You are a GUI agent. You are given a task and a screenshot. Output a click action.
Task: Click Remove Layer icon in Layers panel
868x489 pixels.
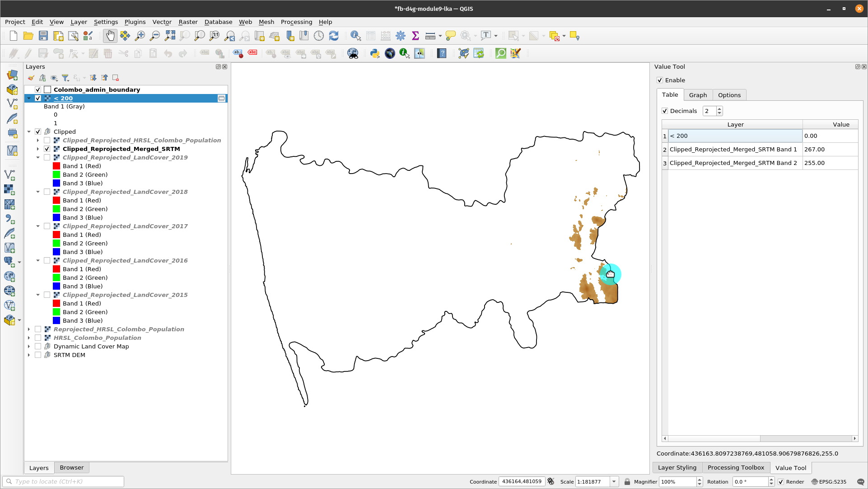(x=116, y=78)
